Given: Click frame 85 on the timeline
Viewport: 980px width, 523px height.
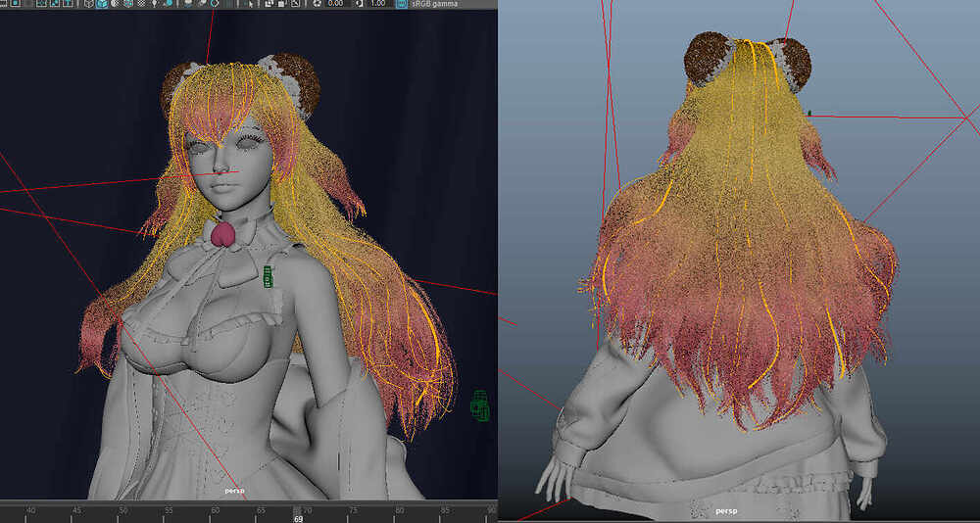Looking at the screenshot, I should 445,510.
